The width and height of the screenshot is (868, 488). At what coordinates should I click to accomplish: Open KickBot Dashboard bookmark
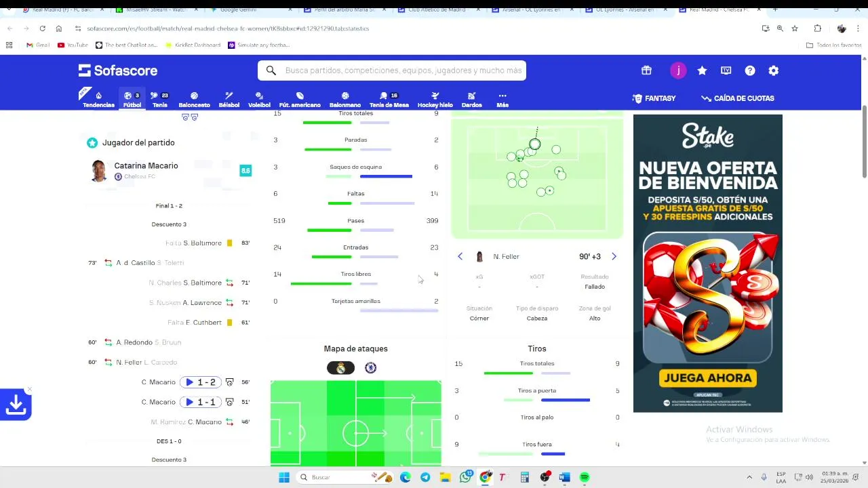pyautogui.click(x=193, y=45)
